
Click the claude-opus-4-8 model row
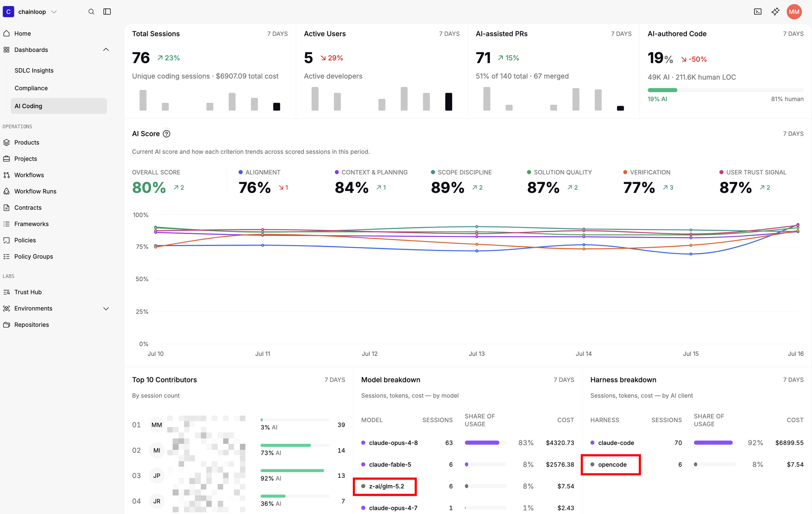pos(468,442)
